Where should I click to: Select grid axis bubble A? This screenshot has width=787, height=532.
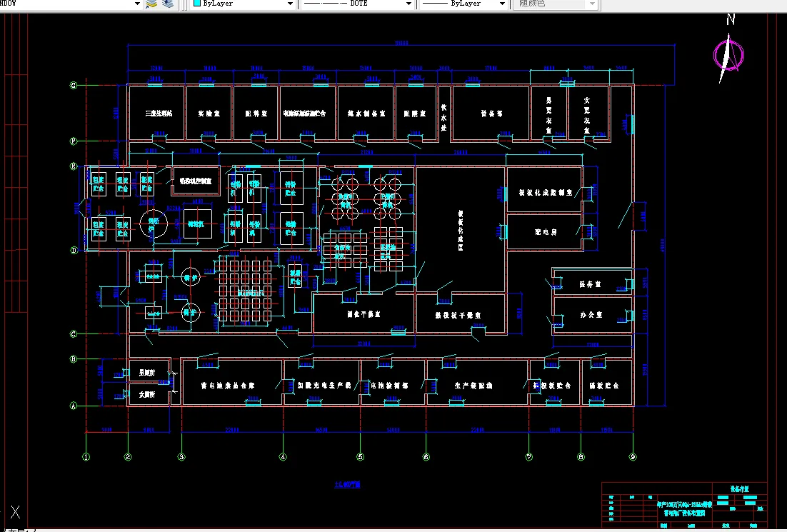point(74,406)
